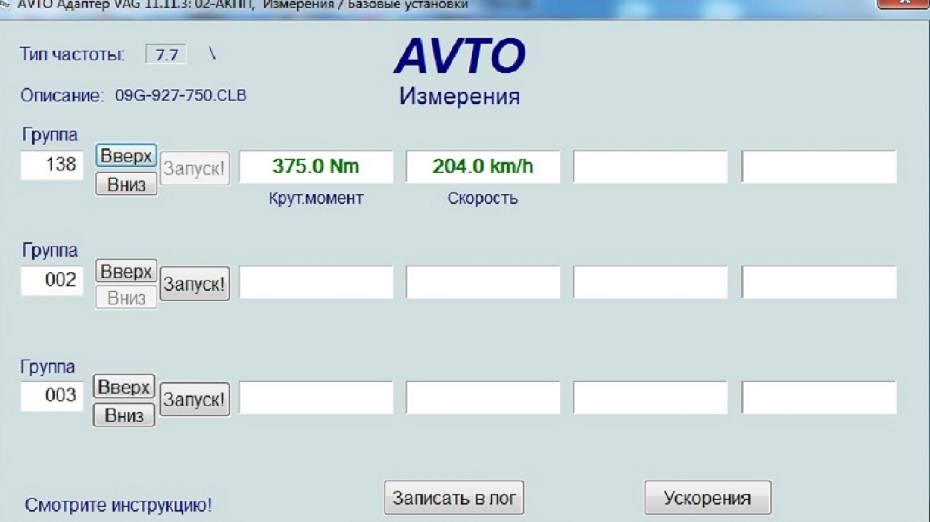This screenshot has width=930, height=522.
Task: Open the Смотрите инструкцию! text
Action: pos(118,505)
